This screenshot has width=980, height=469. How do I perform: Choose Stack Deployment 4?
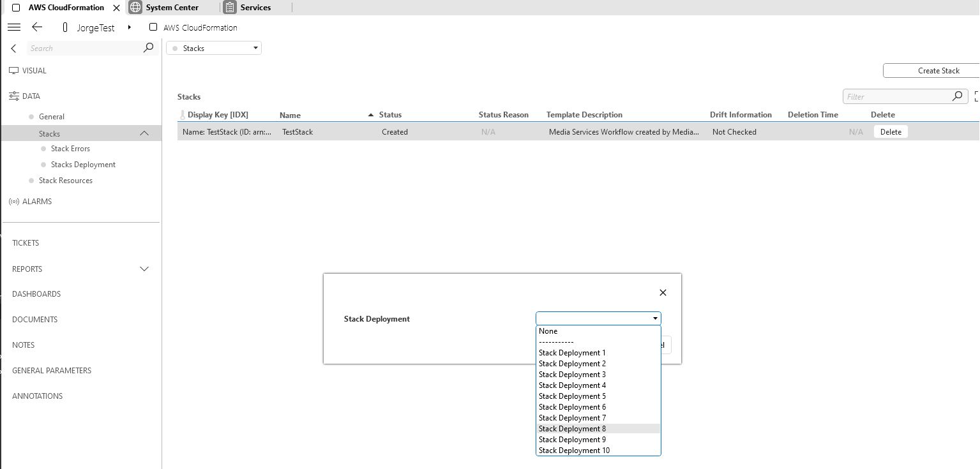coord(598,385)
